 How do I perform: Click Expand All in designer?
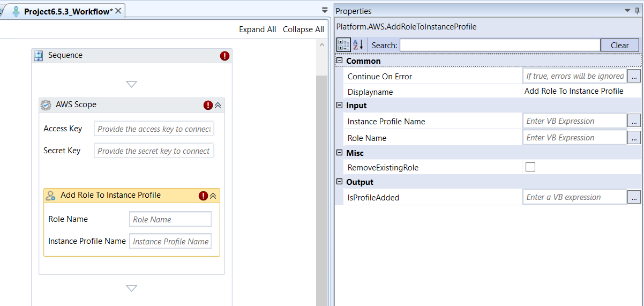[258, 29]
